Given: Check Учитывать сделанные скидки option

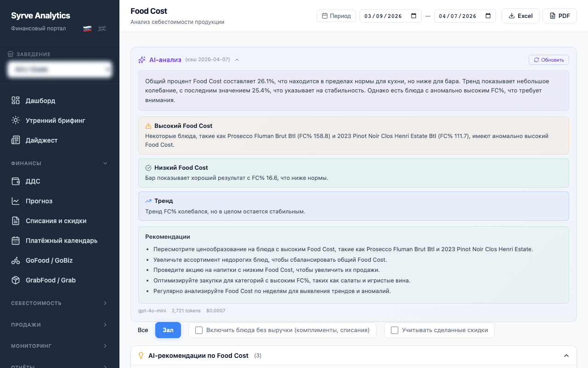Looking at the screenshot, I should point(394,330).
